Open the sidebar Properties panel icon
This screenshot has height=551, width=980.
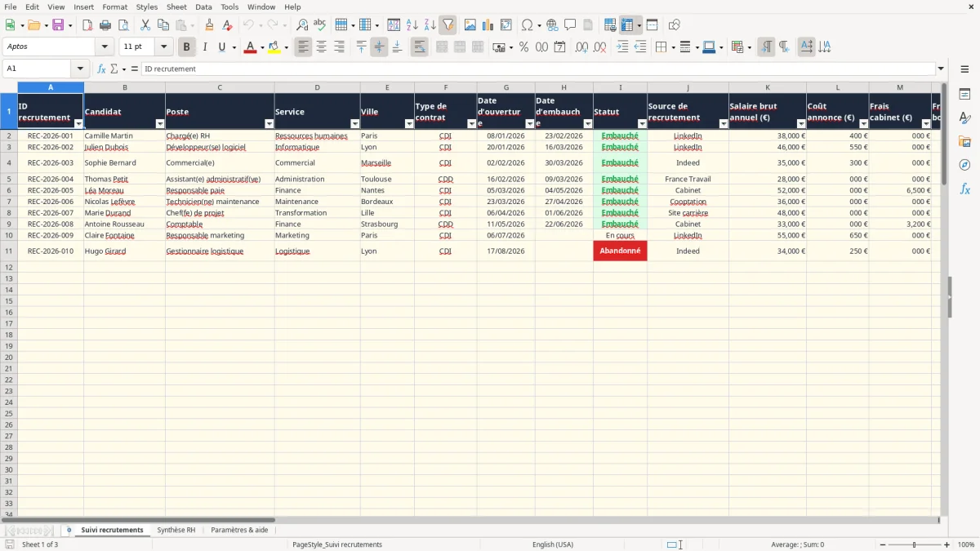point(964,95)
